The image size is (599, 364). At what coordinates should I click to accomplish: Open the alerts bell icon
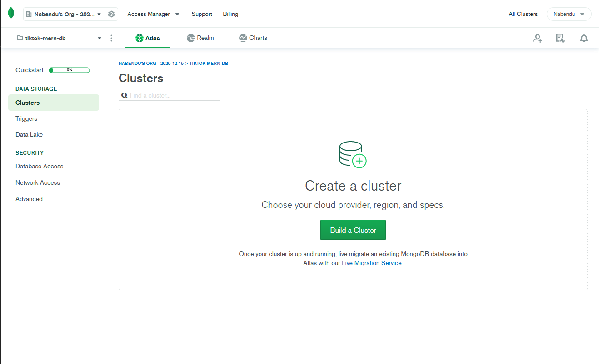point(584,38)
